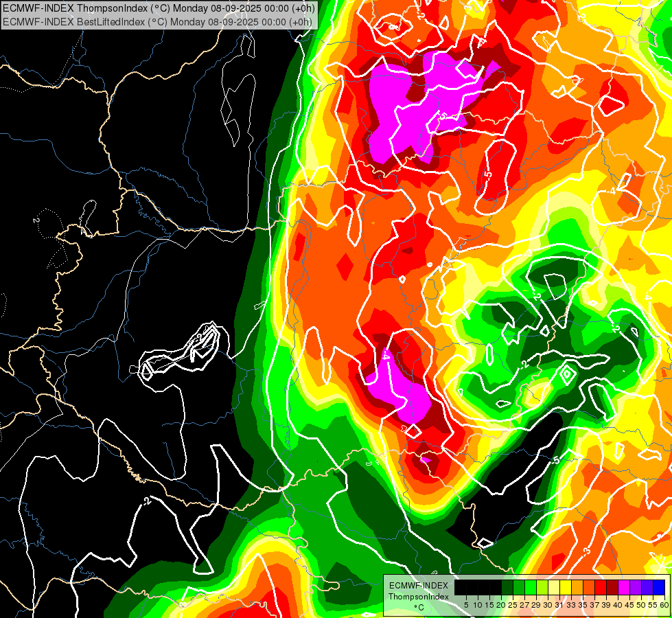Click the legend scale value 40
This screenshot has width=672, height=618.
coord(618,605)
